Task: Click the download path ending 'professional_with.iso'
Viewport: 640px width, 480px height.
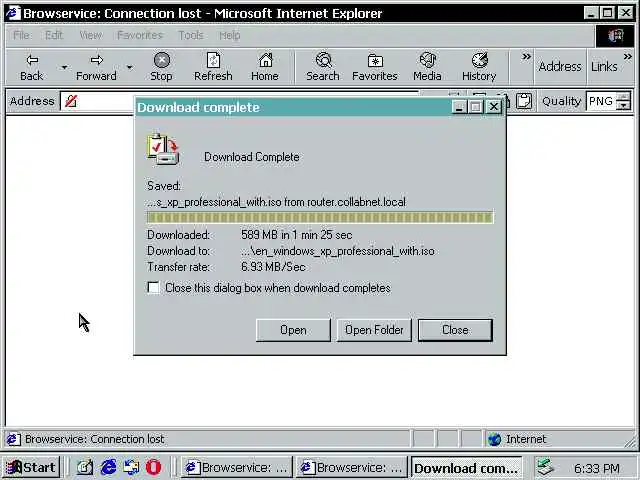Action: point(338,251)
